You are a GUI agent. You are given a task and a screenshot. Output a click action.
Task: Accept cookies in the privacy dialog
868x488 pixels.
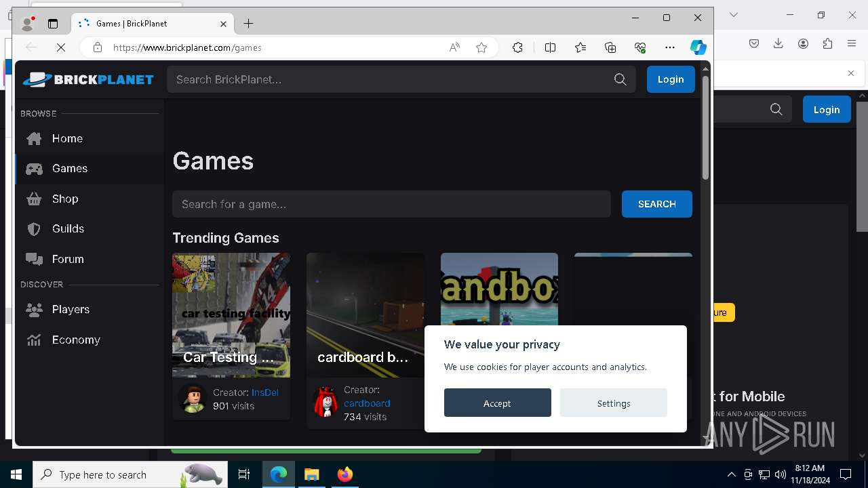(x=498, y=403)
